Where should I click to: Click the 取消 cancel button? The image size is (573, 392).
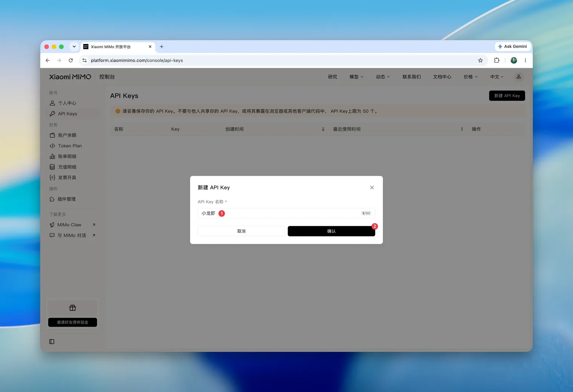tap(241, 231)
